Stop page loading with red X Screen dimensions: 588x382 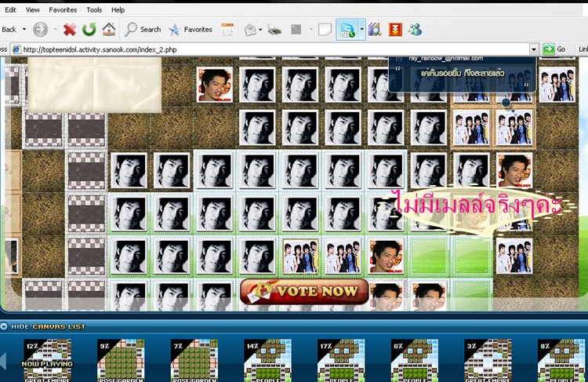pos(69,29)
